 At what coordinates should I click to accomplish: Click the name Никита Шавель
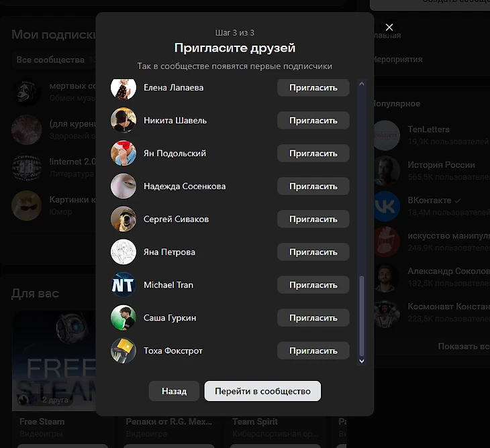tap(175, 121)
